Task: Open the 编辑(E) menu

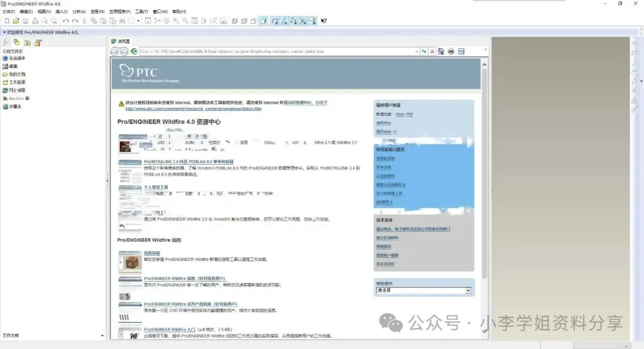Action: coord(26,11)
